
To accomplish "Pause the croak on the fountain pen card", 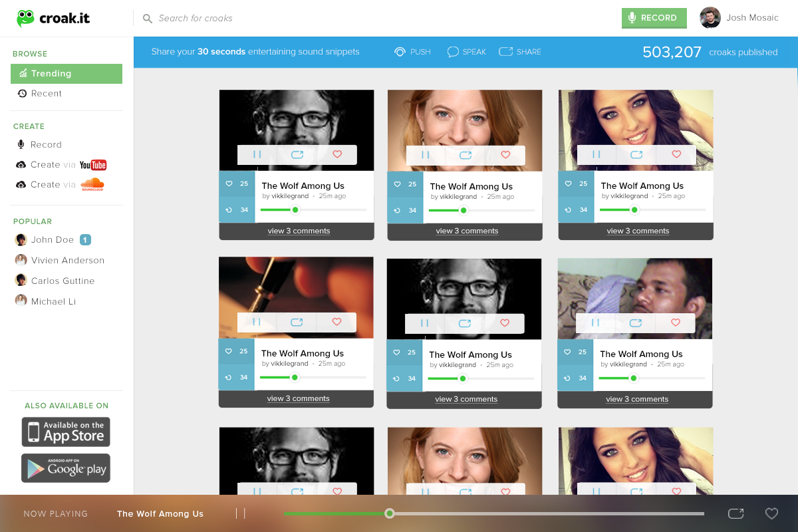I will pos(257,323).
